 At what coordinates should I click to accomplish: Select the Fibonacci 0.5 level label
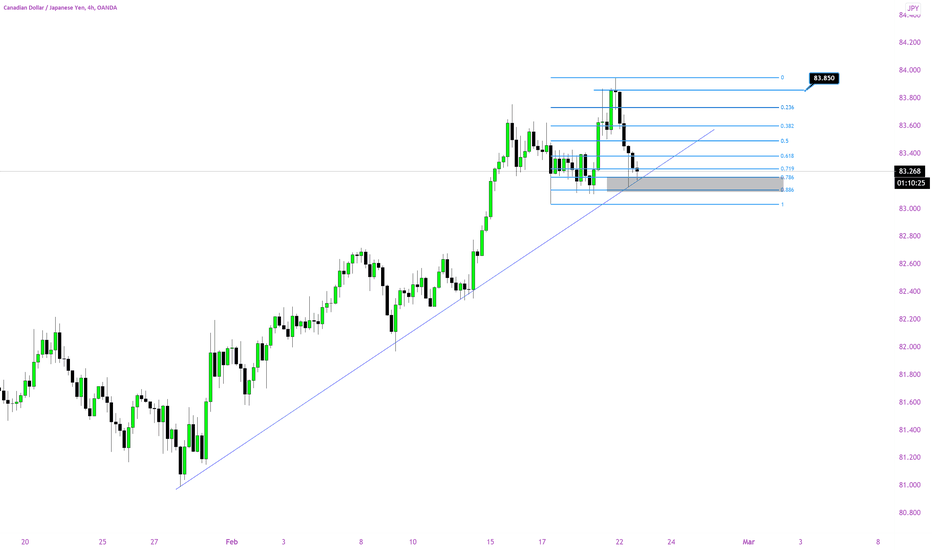785,141
